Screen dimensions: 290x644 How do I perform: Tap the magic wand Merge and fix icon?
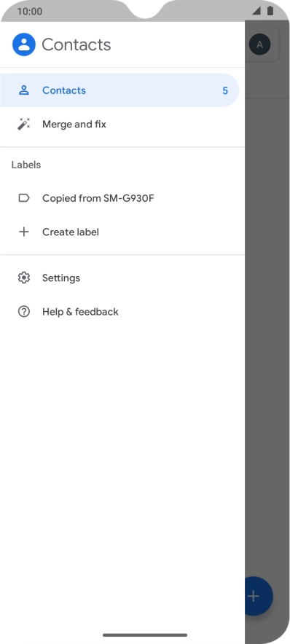(24, 124)
